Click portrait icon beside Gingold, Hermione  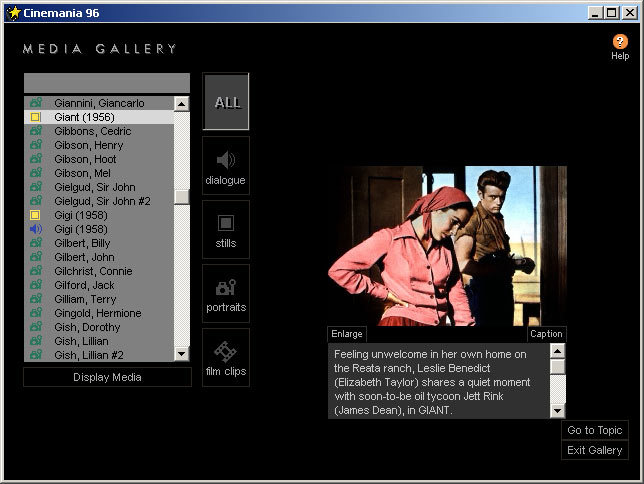coord(36,313)
